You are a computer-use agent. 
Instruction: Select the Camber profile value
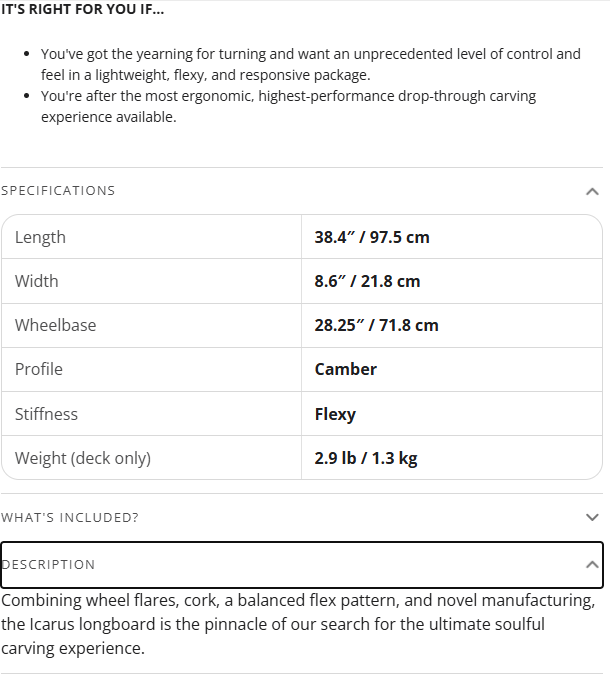click(345, 369)
